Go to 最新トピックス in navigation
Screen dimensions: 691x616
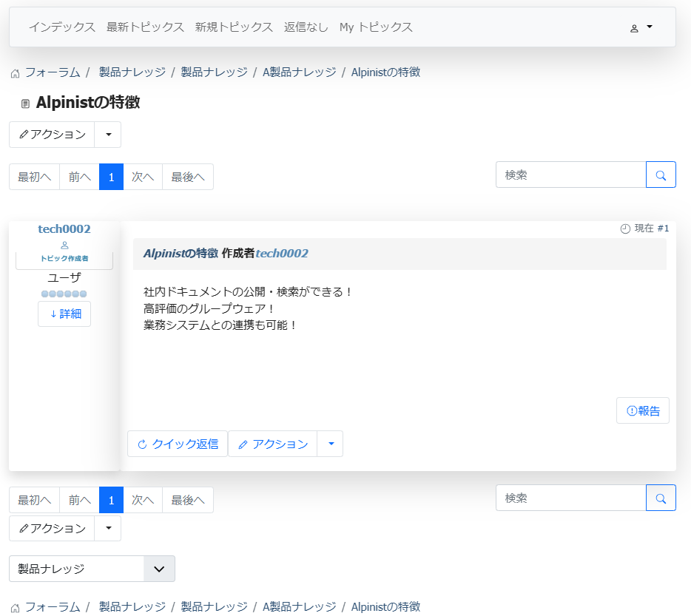coord(146,27)
